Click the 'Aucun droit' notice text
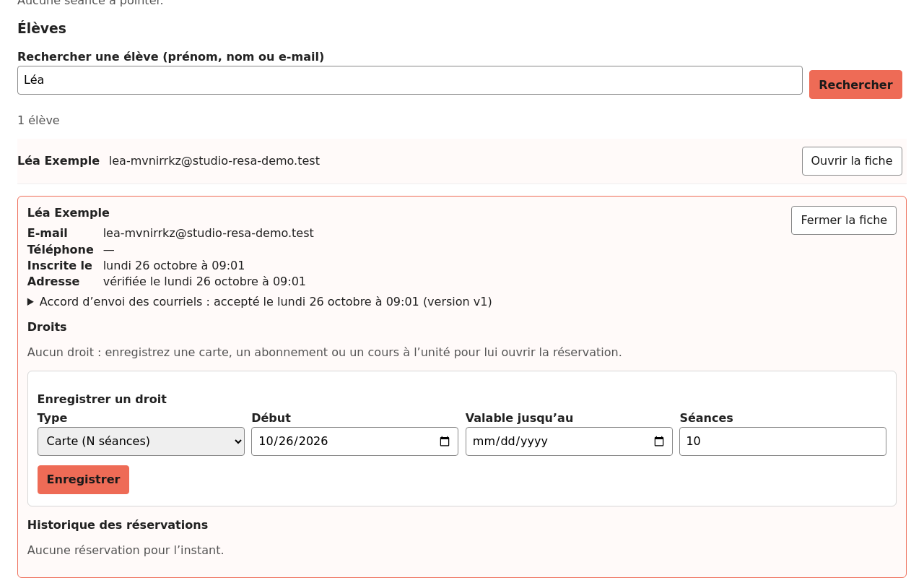Screen dimensions: 924x578 [324, 353]
